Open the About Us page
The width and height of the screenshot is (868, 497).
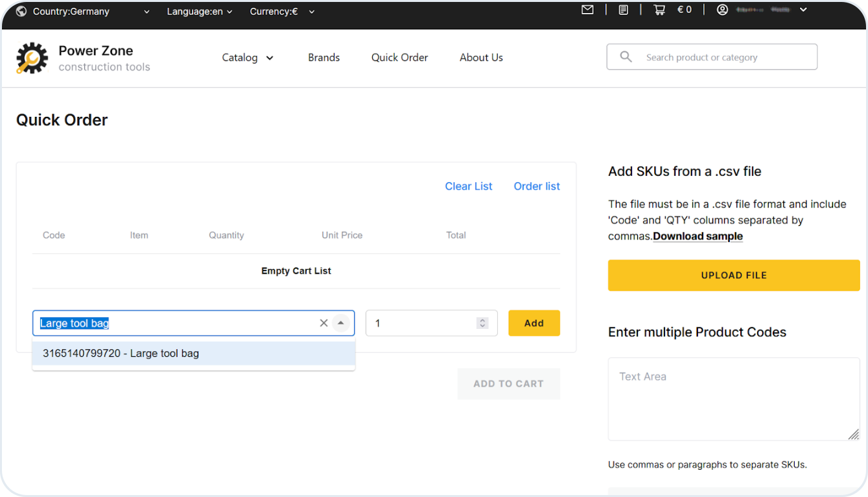point(481,58)
